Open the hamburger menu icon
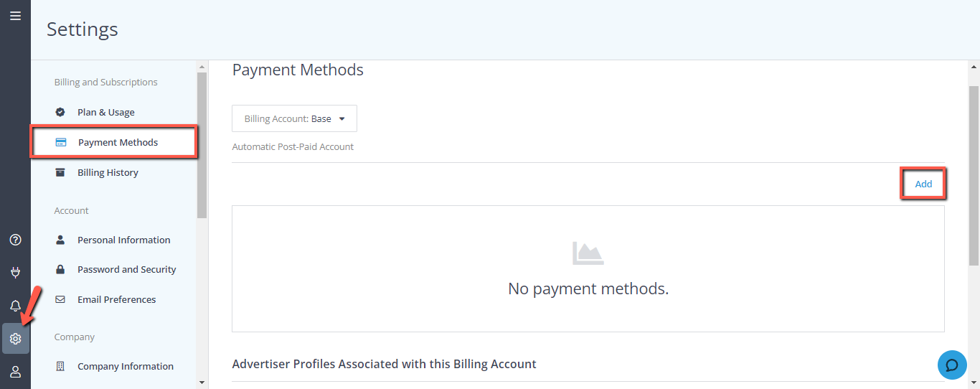Screen dimensions: 980x389 [x=15, y=15]
